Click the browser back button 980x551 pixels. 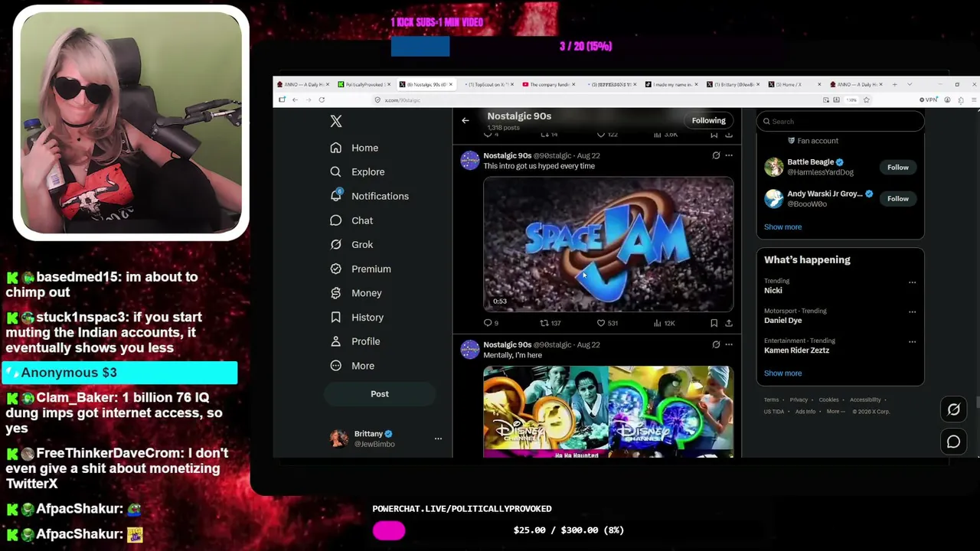(295, 99)
